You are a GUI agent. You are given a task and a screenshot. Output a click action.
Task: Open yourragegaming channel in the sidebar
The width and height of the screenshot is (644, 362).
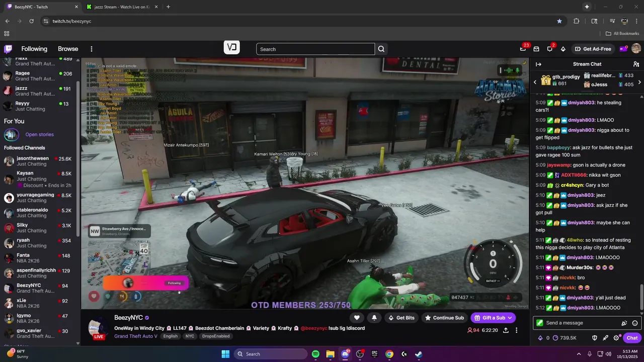coord(40,198)
